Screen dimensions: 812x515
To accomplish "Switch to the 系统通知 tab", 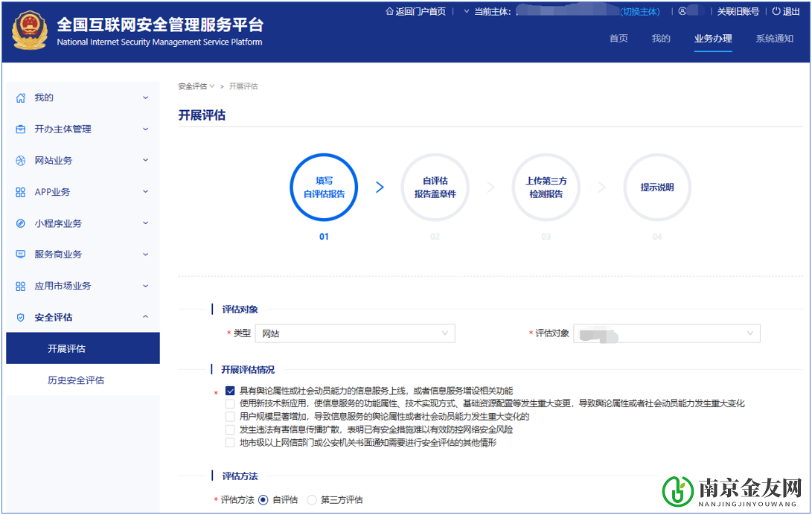I will click(x=774, y=38).
